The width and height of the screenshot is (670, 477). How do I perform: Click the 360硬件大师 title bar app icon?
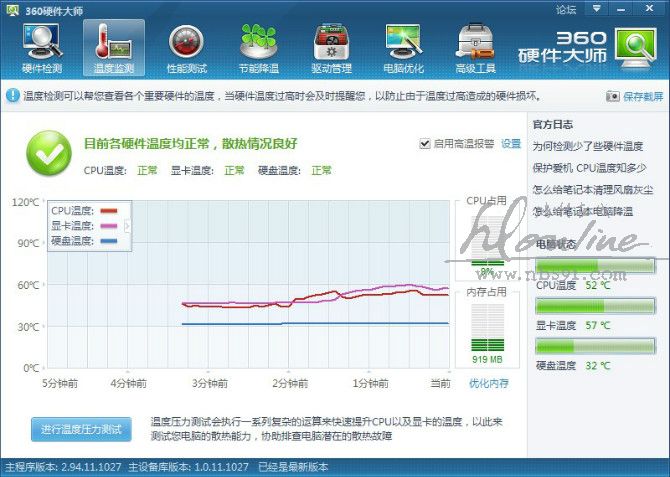13,10
